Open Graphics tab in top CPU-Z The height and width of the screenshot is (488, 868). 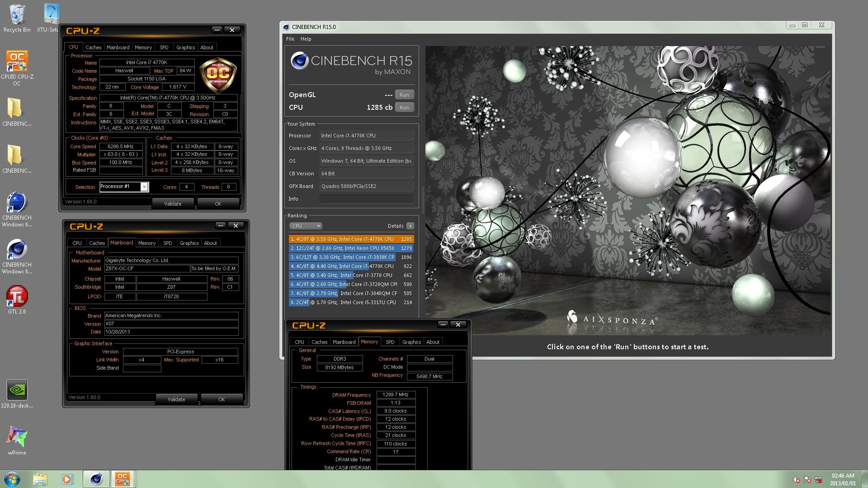point(186,47)
